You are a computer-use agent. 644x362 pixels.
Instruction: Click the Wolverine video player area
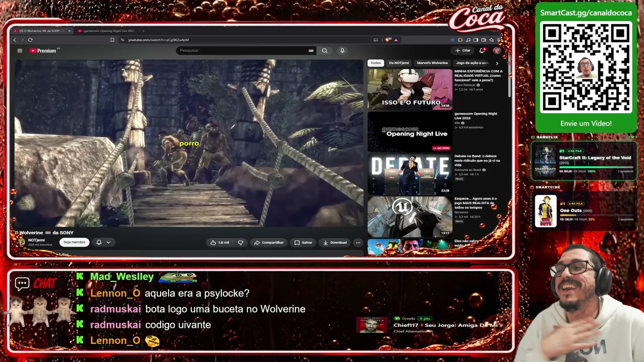(189, 143)
